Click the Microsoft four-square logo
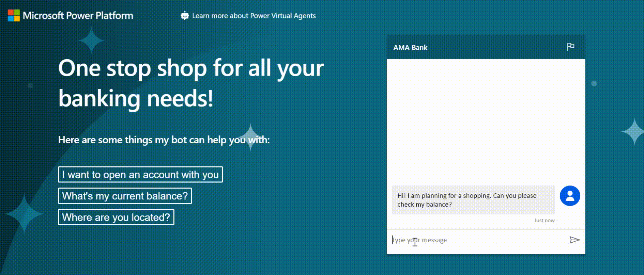This screenshot has height=275, width=644. (x=14, y=15)
